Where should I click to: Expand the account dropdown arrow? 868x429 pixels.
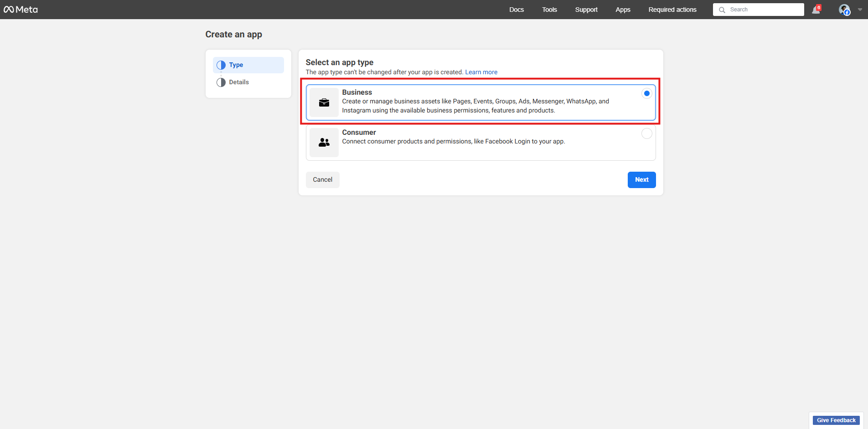point(860,10)
